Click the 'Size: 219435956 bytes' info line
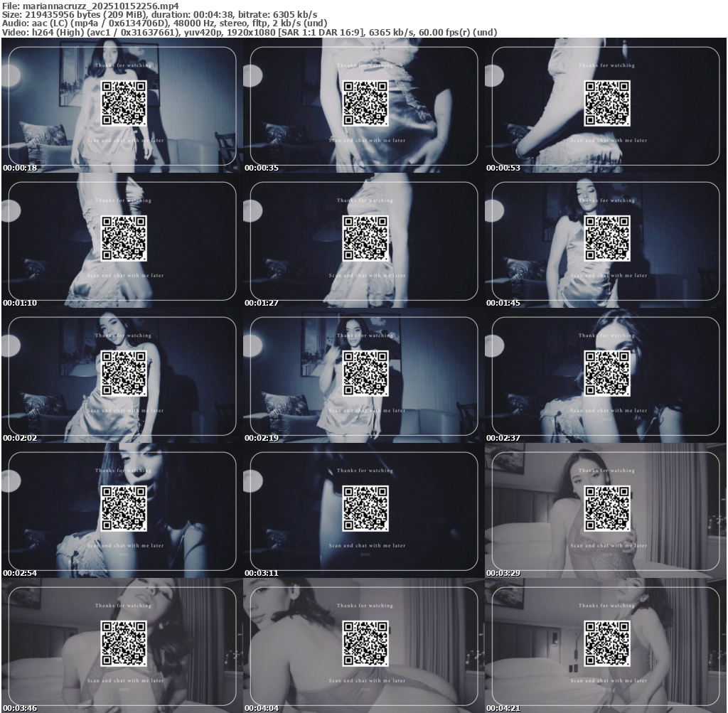Screen dimensions: 728x713 (160, 14)
